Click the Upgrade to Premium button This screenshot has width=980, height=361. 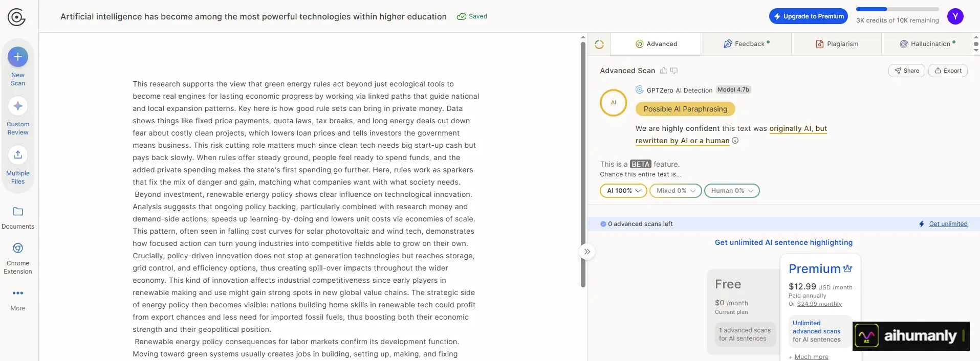coord(809,16)
